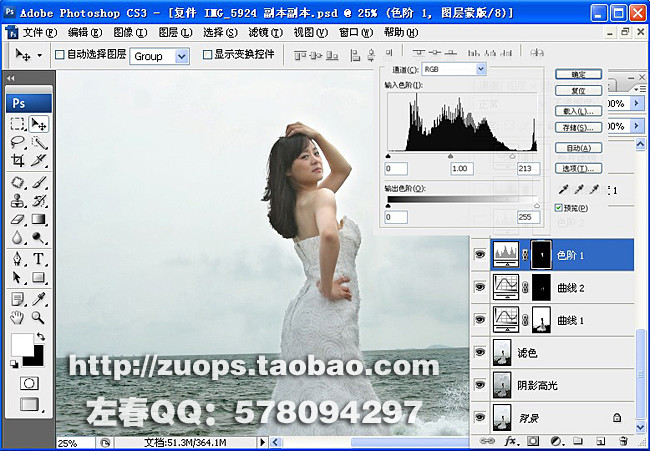This screenshot has height=451, width=650.
Task: Open the 文件 menu
Action: pos(39,32)
